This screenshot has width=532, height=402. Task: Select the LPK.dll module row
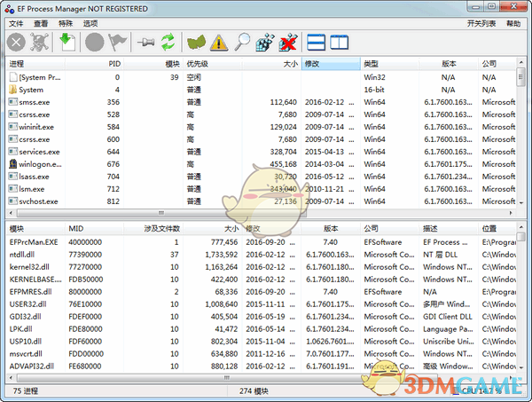262,328
